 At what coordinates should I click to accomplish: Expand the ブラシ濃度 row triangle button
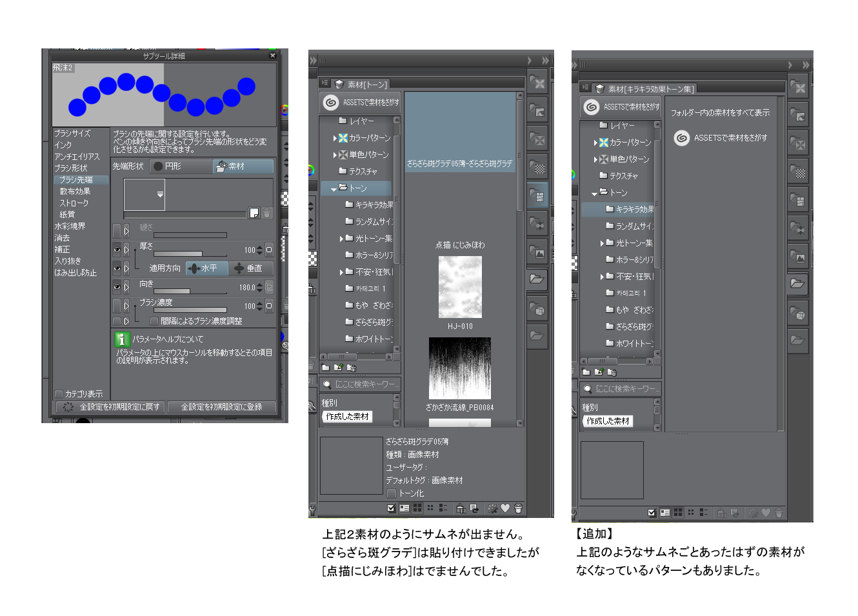[126, 305]
